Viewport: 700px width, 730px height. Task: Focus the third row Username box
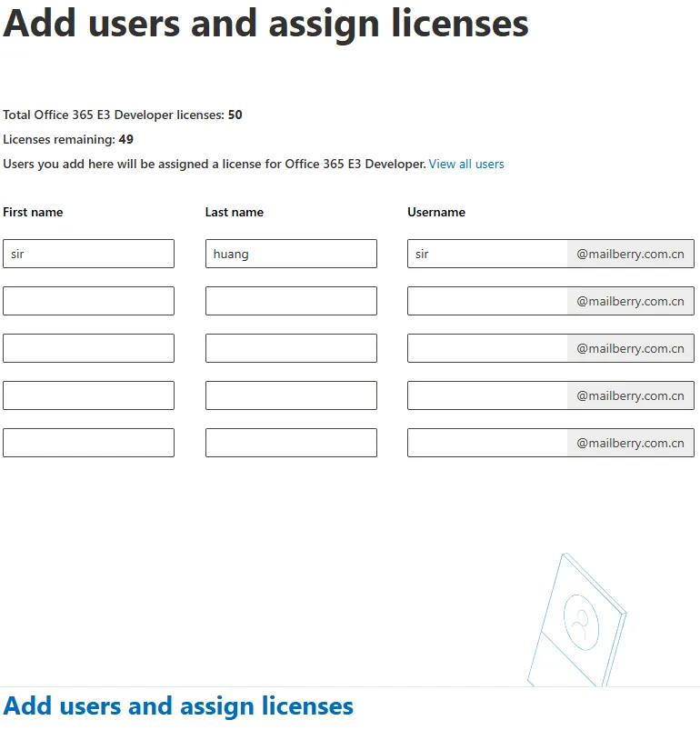pyautogui.click(x=487, y=348)
